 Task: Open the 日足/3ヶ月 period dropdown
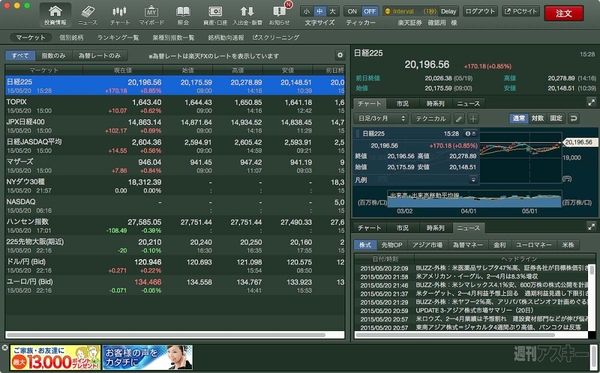[381, 119]
